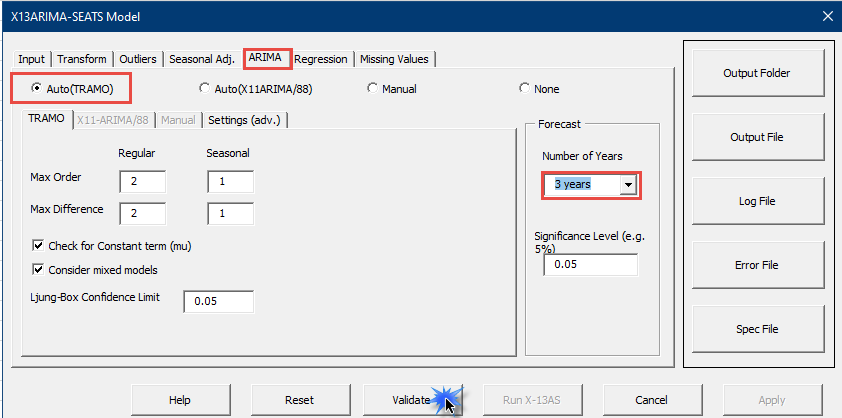842x418 pixels.
Task: Switch to the Input tab
Action: tap(31, 59)
